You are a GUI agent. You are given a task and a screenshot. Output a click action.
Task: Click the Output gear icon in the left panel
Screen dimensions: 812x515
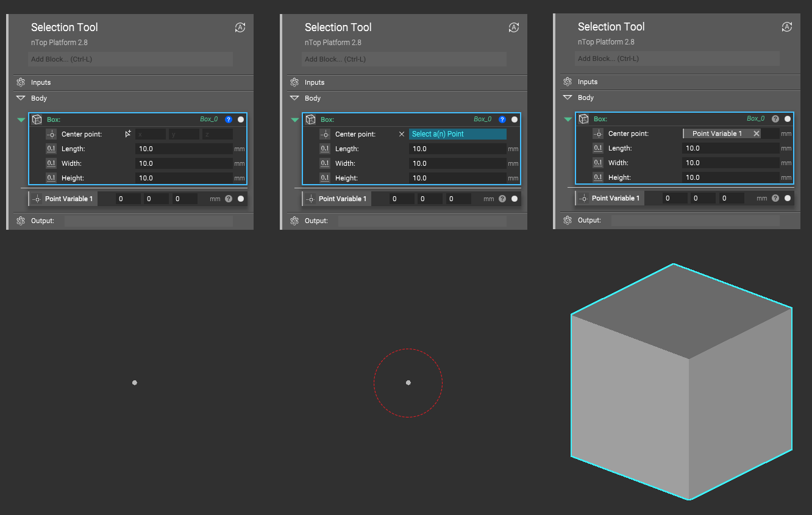coord(21,221)
